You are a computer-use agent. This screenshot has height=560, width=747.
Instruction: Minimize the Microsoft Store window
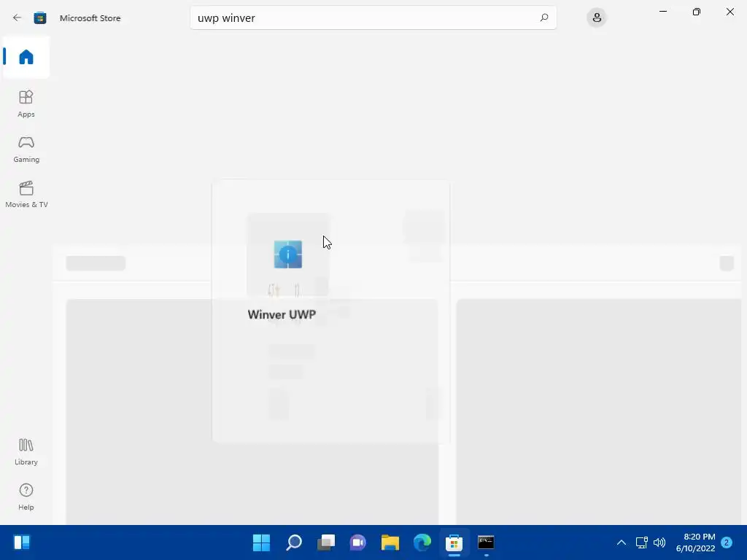point(662,12)
